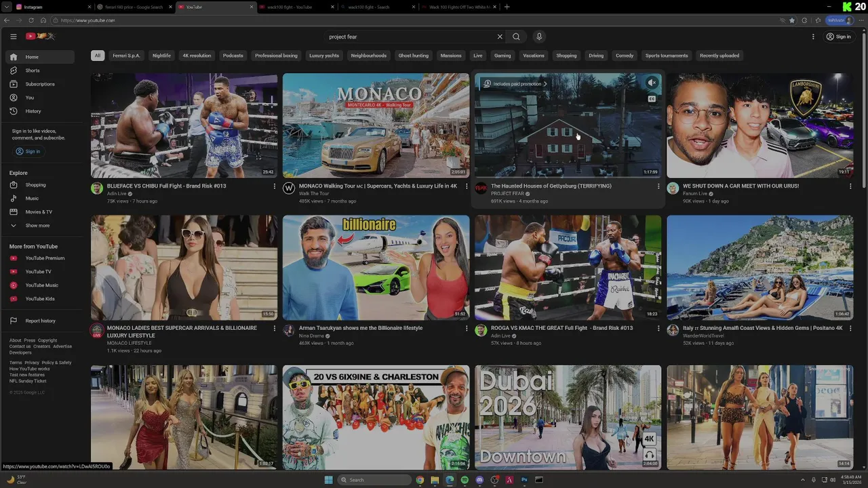Open options menu for BLUEFACE VS CHIBU video
The image size is (868, 488).
(275, 186)
